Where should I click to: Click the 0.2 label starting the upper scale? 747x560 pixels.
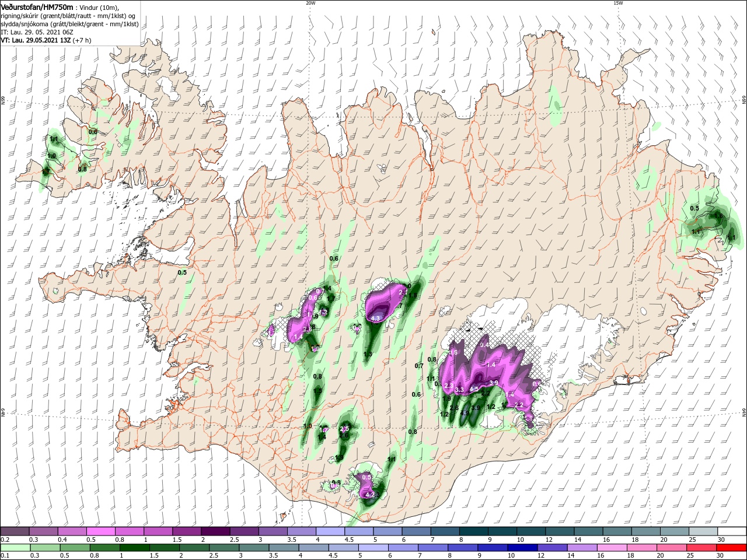pyautogui.click(x=4, y=540)
